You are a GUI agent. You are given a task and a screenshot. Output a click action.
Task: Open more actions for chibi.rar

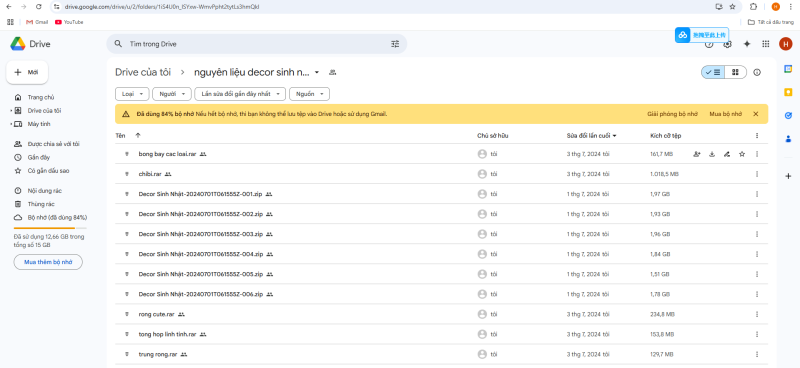(x=757, y=174)
